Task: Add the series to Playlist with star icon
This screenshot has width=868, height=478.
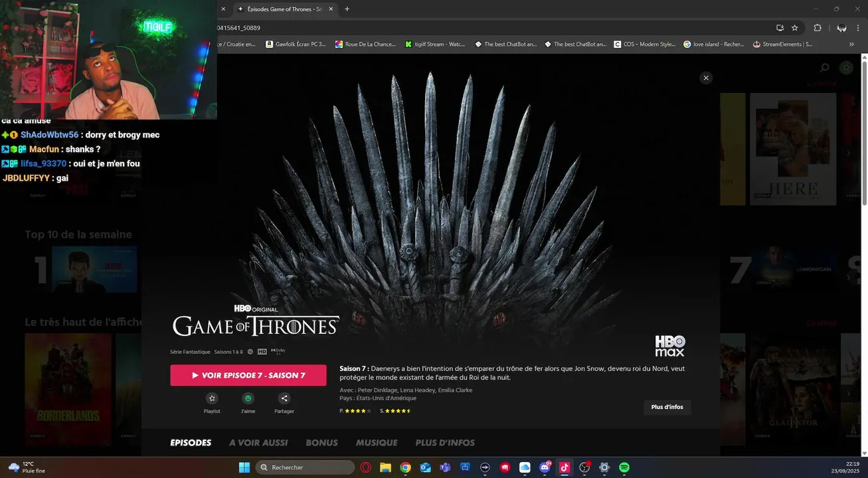Action: (212, 398)
